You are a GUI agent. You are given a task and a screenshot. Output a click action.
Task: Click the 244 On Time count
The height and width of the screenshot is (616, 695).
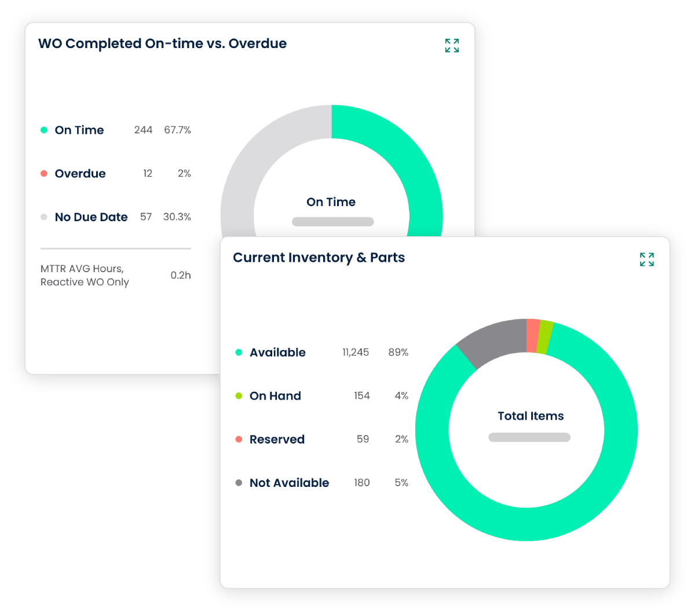click(142, 130)
